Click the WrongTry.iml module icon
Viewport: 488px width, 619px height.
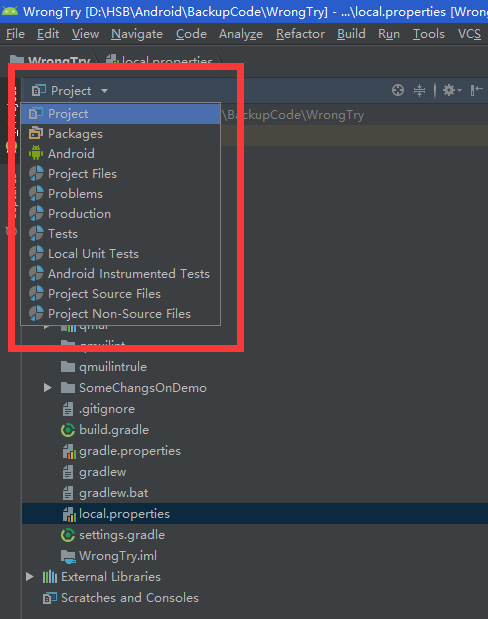pyautogui.click(x=68, y=556)
